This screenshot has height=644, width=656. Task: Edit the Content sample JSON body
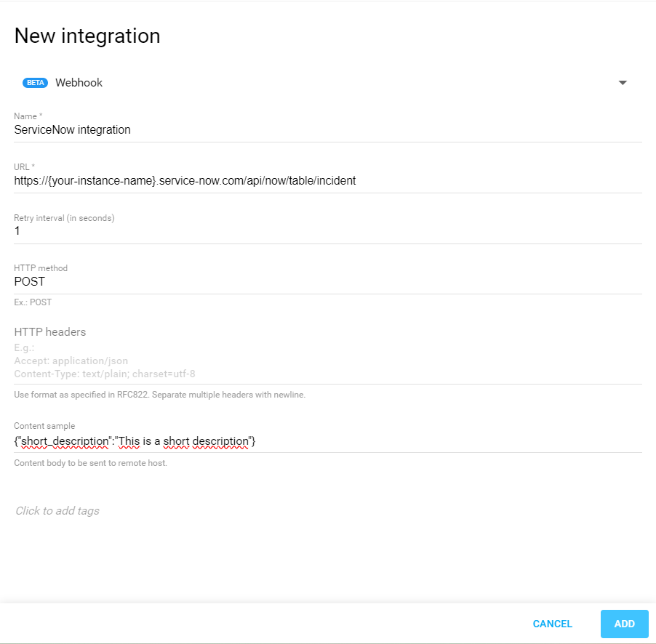327,441
